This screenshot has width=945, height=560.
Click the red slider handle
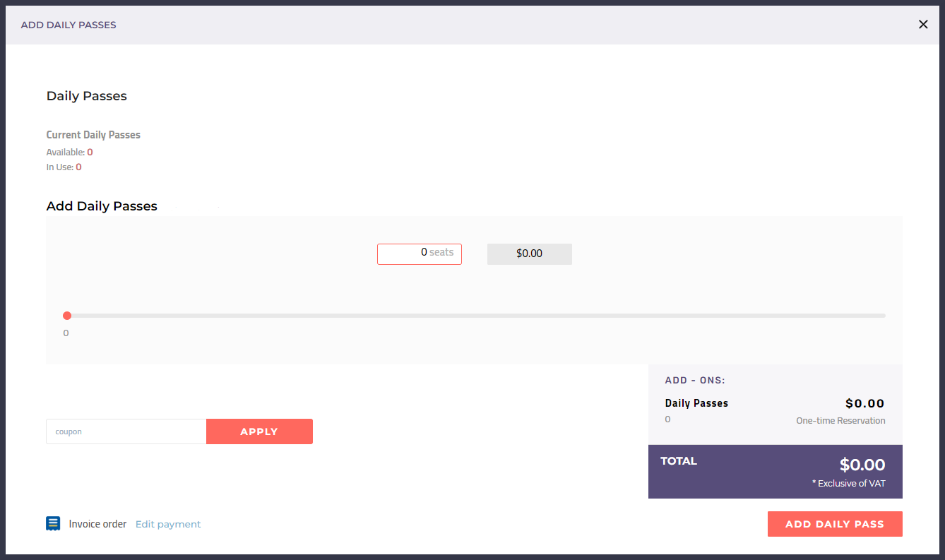(67, 316)
